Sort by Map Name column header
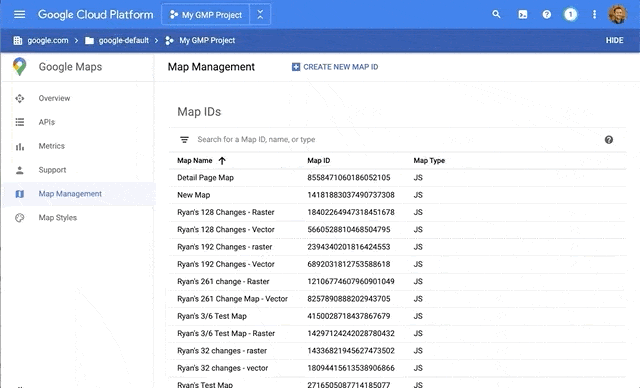640x388 pixels. (195, 161)
